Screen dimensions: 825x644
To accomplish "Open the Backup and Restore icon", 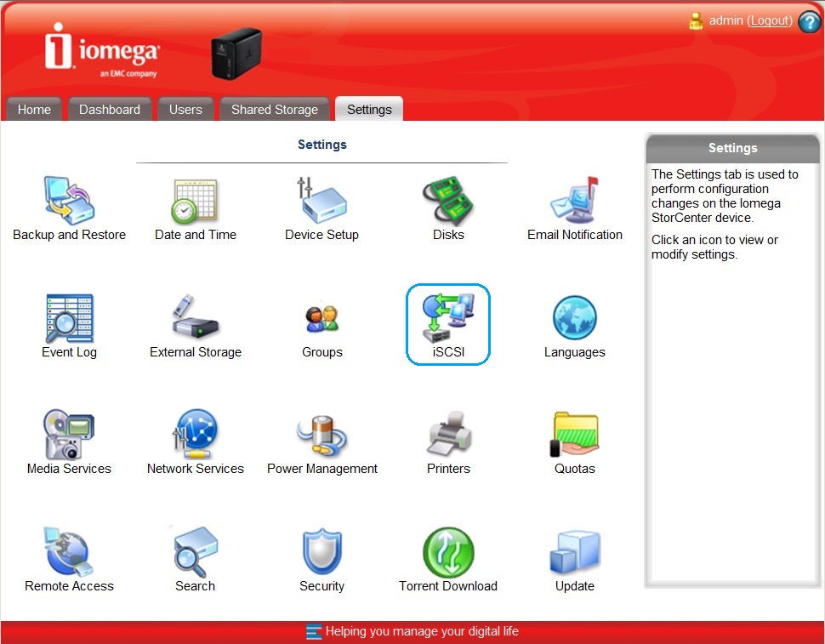I will coord(69,201).
